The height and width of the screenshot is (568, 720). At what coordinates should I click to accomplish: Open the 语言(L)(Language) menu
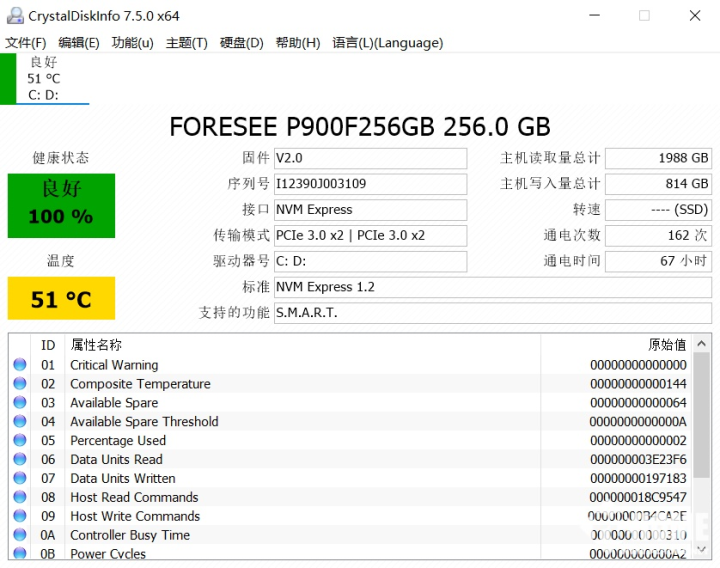388,43
